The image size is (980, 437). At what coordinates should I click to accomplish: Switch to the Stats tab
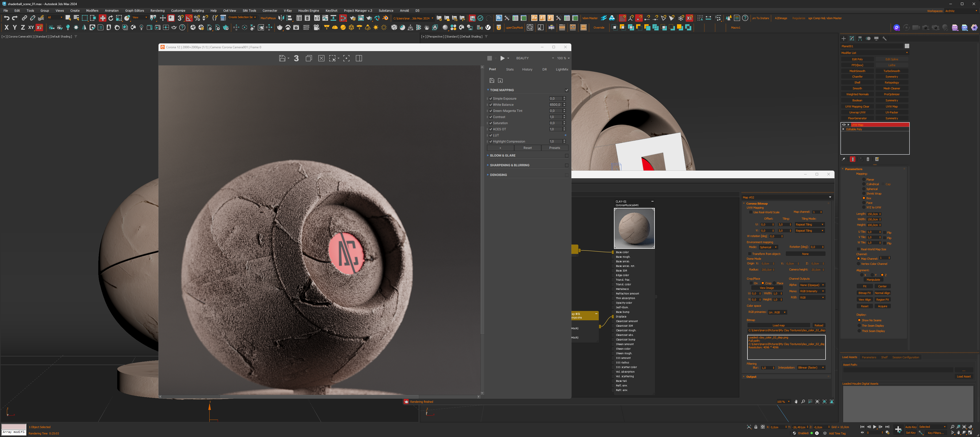click(510, 69)
